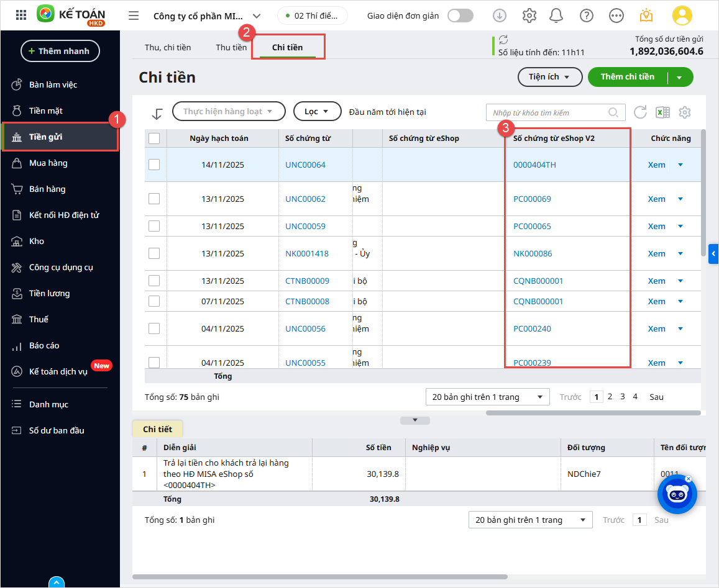
Task: Click the help question mark icon
Action: (586, 16)
